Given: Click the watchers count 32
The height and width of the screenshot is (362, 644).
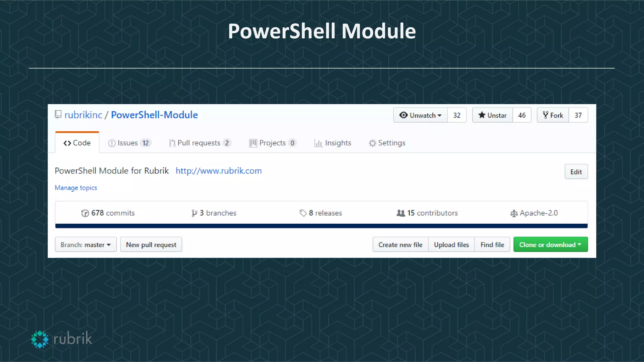Looking at the screenshot, I should [x=457, y=115].
